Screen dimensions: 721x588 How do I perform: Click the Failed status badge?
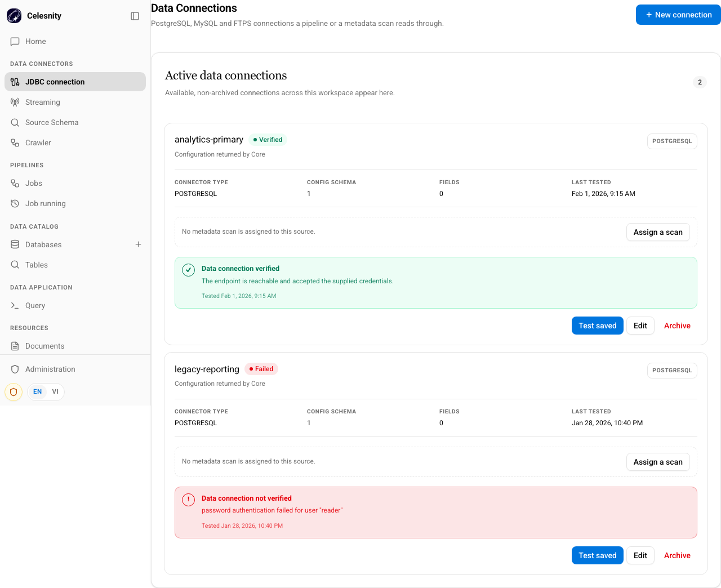(x=261, y=369)
